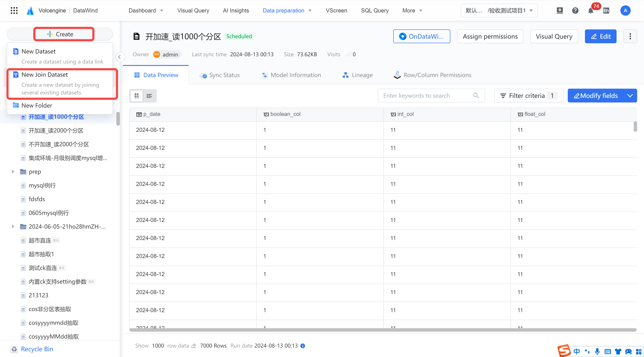Open the Row/Column Permissions tab
The width and height of the screenshot is (644, 357).
pyautogui.click(x=432, y=75)
